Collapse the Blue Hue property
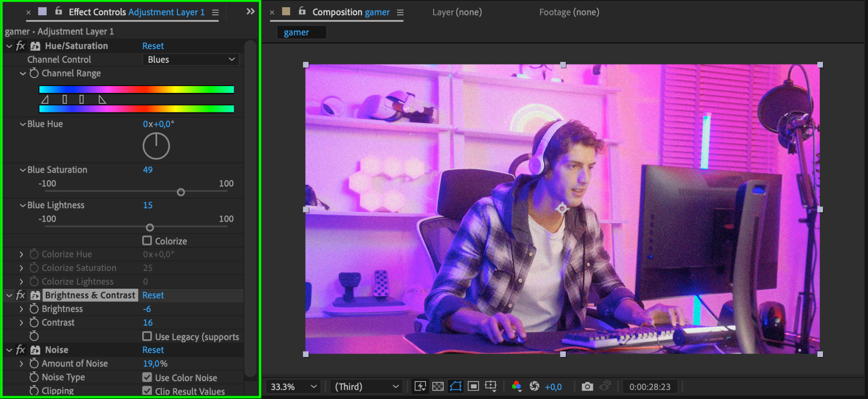This screenshot has height=399, width=868. [x=23, y=124]
